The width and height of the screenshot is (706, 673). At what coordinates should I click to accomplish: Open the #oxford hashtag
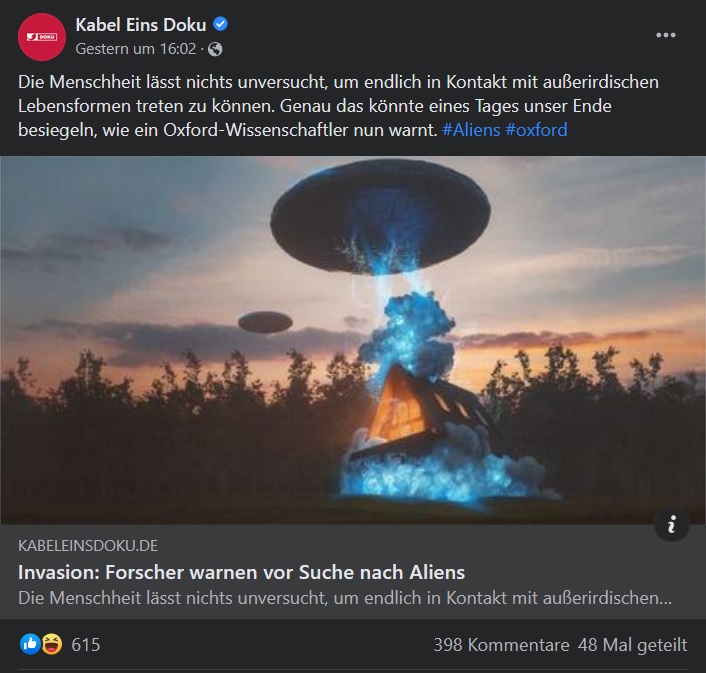coord(536,130)
